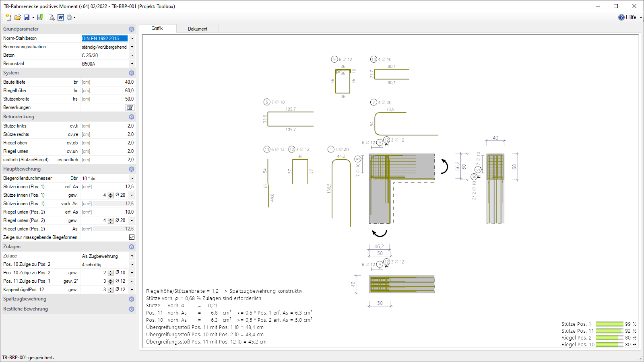Click the Pos. 2 hooked bar shape
644x362 pixels.
click(x=406, y=123)
